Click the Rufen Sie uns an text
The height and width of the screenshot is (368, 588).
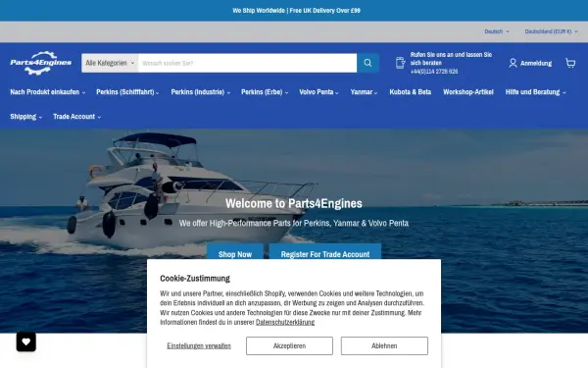(x=451, y=59)
